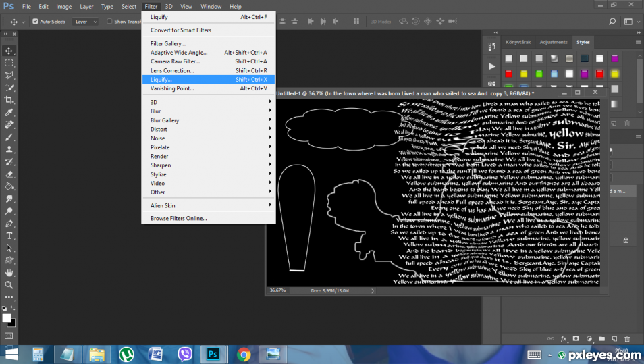
Task: Expand the Blur submenu
Action: (208, 111)
